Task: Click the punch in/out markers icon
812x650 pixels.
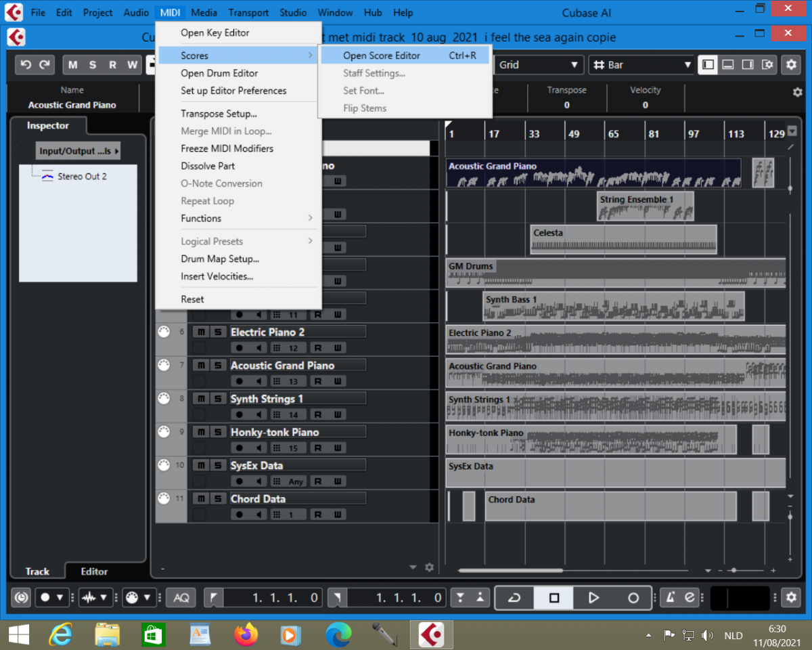Action: [470, 598]
